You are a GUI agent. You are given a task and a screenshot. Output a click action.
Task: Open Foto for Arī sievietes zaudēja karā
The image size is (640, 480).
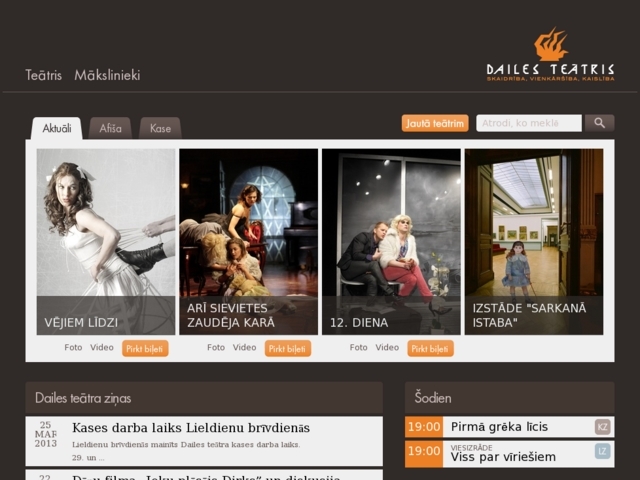click(x=216, y=347)
